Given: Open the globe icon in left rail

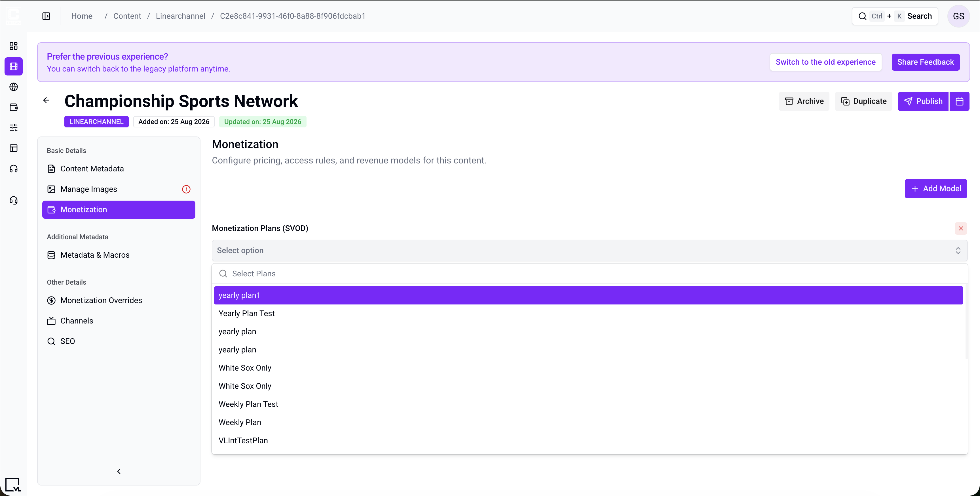Looking at the screenshot, I should (14, 87).
